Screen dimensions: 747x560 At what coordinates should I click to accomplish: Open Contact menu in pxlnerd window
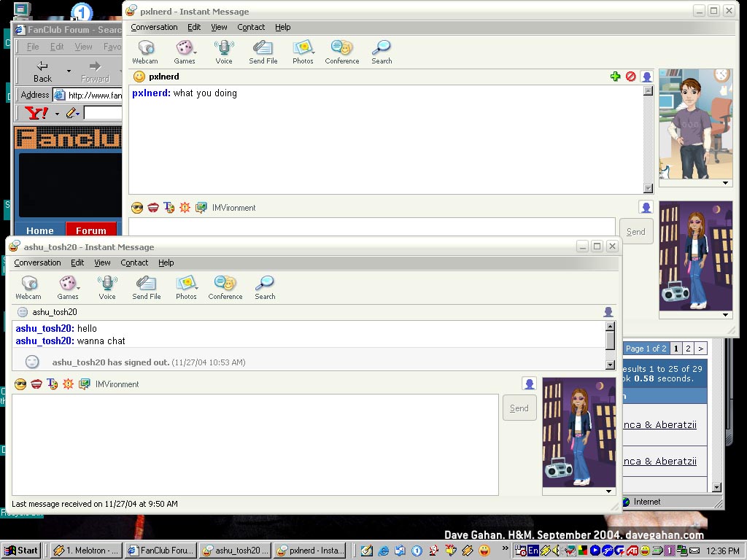click(251, 27)
